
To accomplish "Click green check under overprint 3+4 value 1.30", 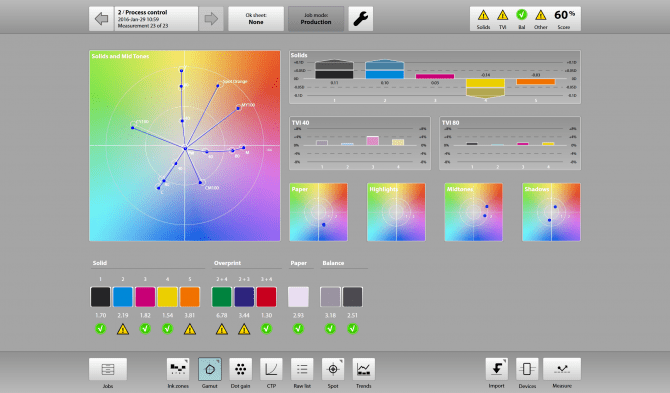I will click(x=266, y=328).
